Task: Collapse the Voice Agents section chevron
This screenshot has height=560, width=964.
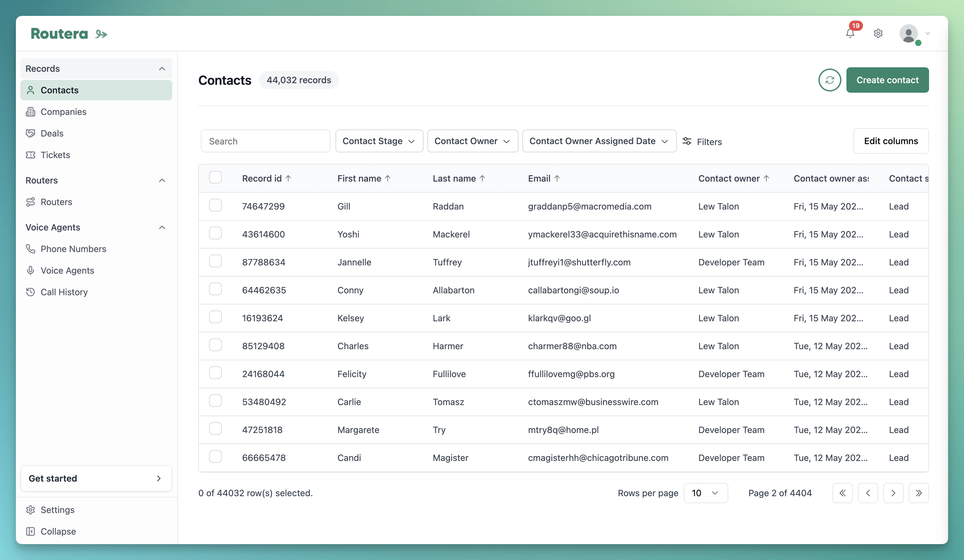Action: tap(162, 227)
